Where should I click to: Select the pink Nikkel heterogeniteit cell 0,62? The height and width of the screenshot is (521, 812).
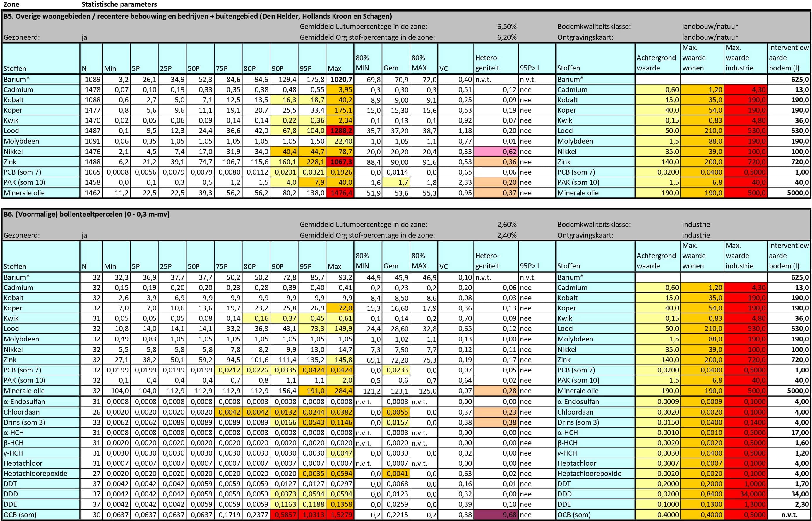(496, 151)
